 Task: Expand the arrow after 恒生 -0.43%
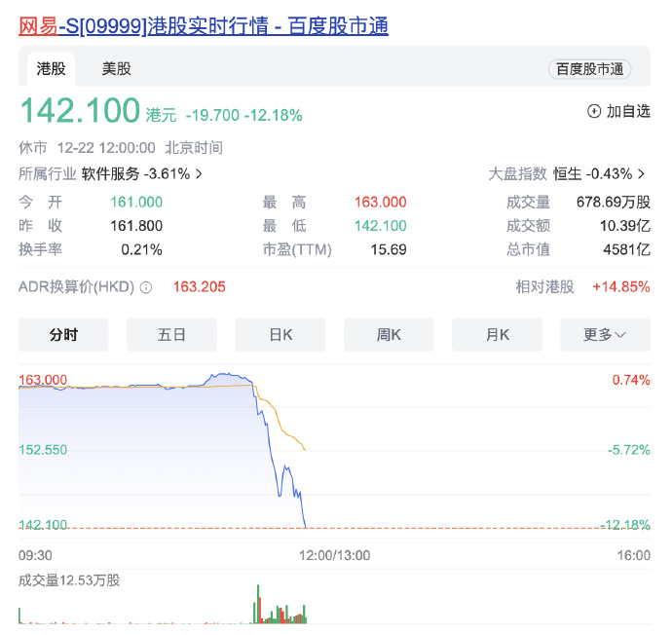click(641, 174)
